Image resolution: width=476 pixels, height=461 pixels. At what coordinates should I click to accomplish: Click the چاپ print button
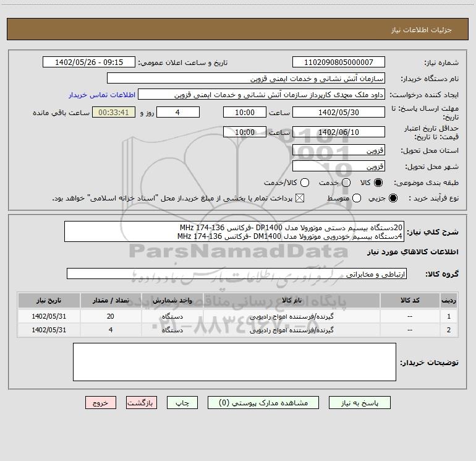182,403
